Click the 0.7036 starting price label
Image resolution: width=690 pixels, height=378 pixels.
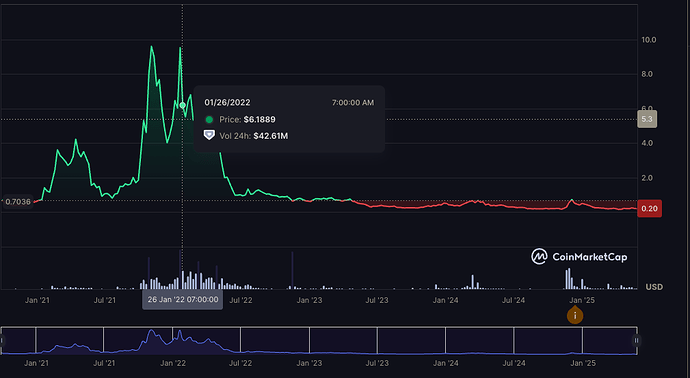tap(18, 202)
